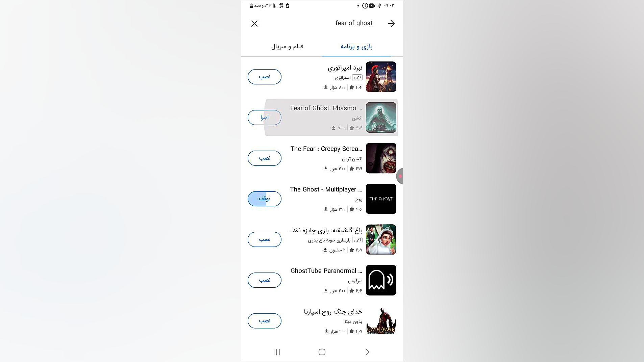Viewport: 644px width, 362px height.
Task: Open the نبرد امپراتوری app icon
Action: tap(381, 77)
